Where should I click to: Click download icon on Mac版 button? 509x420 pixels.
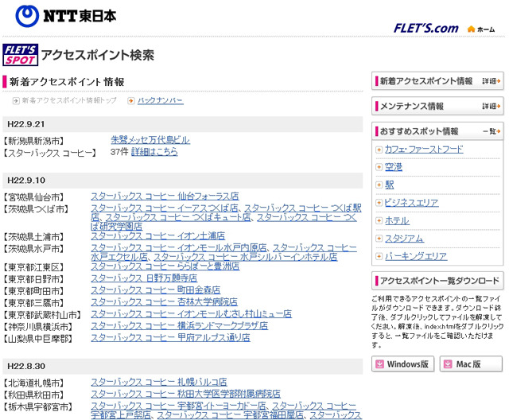[x=448, y=364]
